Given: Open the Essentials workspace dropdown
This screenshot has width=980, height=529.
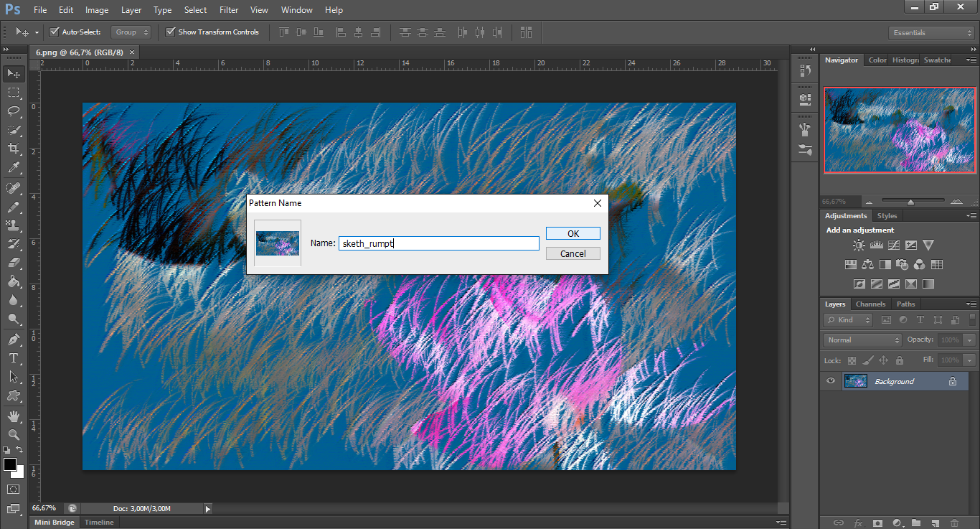Looking at the screenshot, I should pyautogui.click(x=930, y=32).
